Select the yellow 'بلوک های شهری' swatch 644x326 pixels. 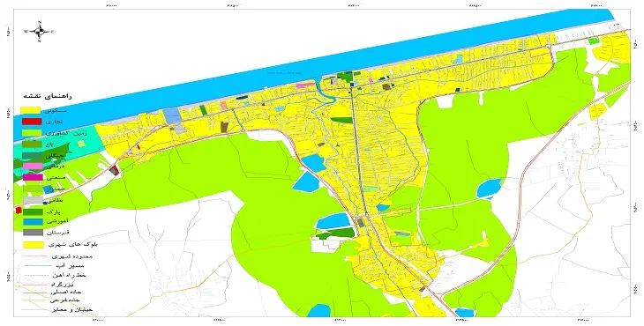pyautogui.click(x=33, y=245)
